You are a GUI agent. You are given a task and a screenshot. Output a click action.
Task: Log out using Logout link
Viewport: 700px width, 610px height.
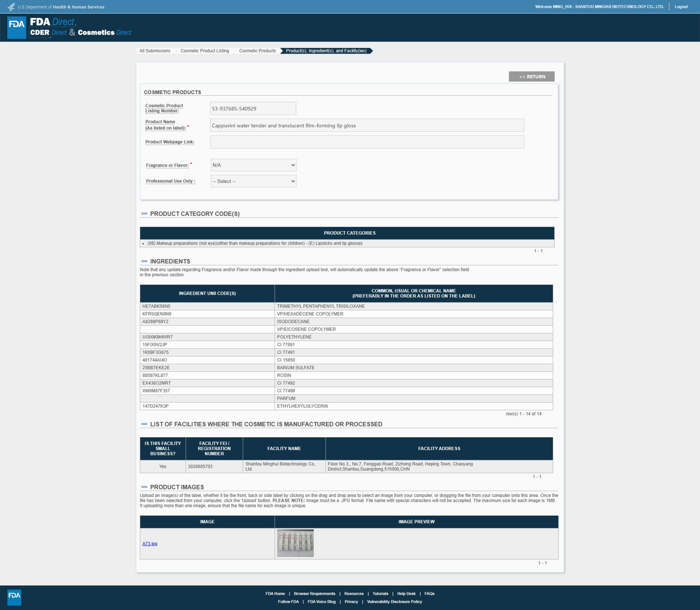(681, 6)
